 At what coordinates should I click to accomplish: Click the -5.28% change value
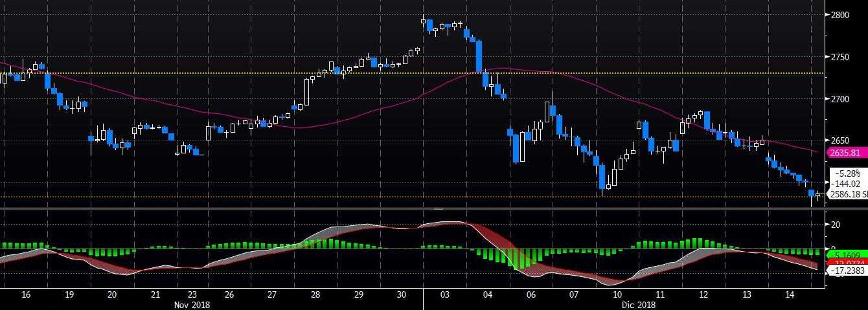point(848,173)
